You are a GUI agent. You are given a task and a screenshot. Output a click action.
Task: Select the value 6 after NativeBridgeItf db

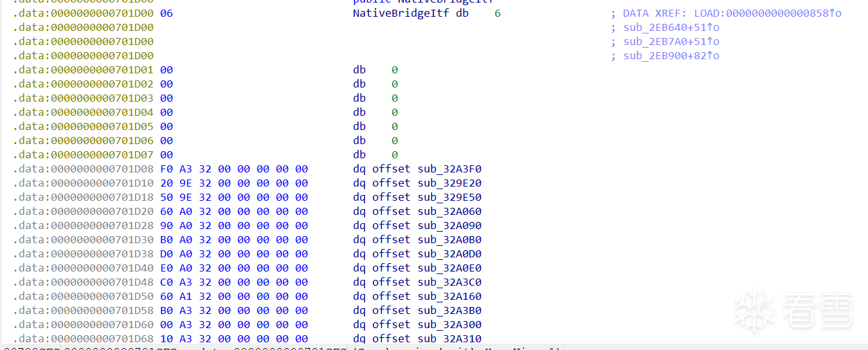498,13
